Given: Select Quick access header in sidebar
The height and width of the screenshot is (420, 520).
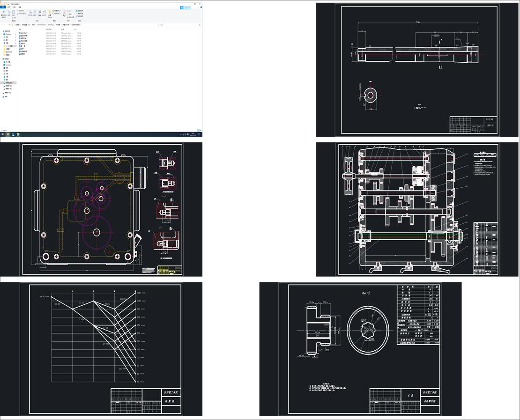Looking at the screenshot, I should [7, 31].
